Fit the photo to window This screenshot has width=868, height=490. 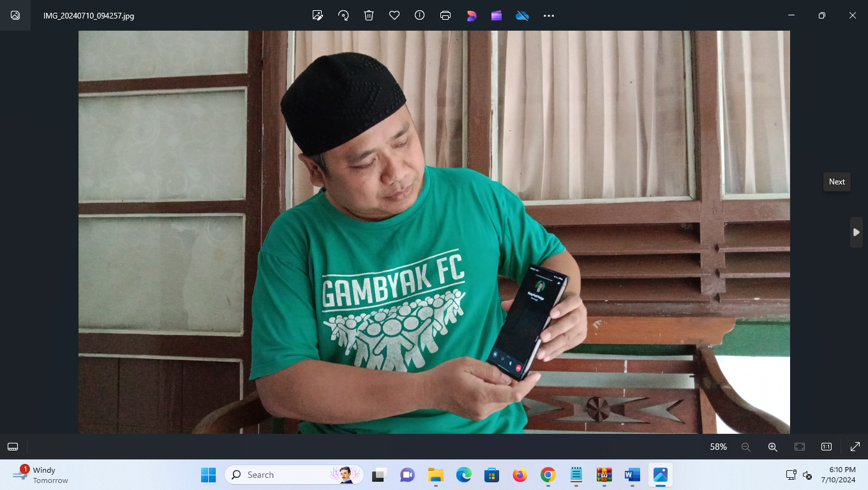800,447
